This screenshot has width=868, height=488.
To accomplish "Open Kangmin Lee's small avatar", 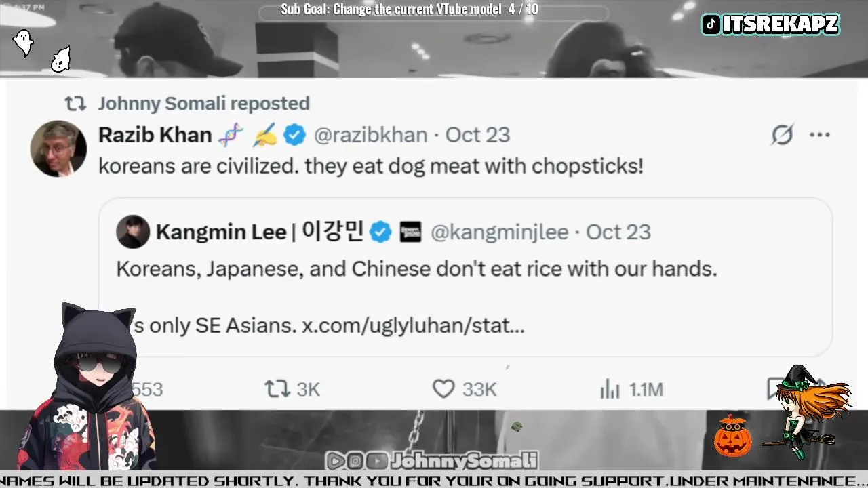I will pos(133,232).
